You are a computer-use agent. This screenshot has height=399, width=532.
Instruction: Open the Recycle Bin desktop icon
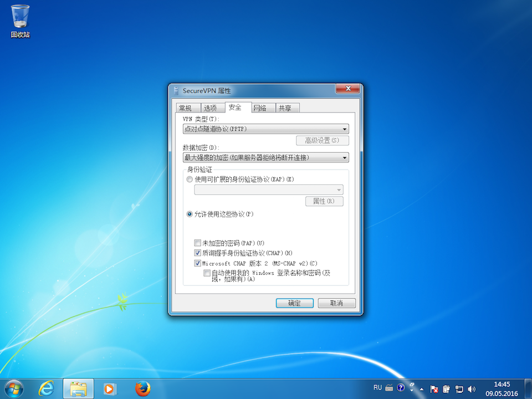[x=20, y=21]
